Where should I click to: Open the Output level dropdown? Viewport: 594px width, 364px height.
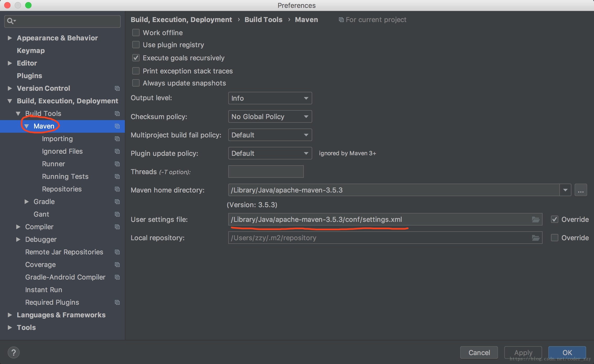270,98
